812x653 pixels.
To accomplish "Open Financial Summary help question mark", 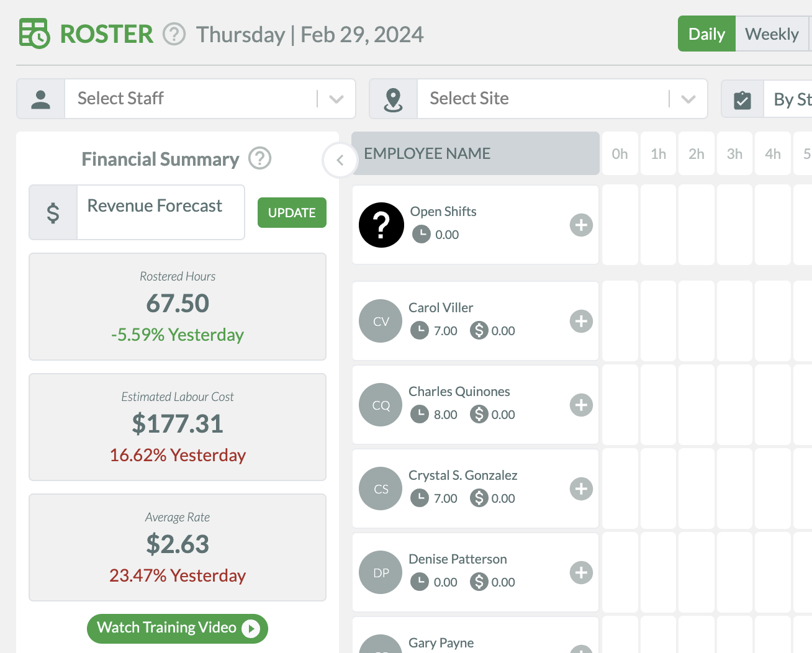I will (260, 158).
